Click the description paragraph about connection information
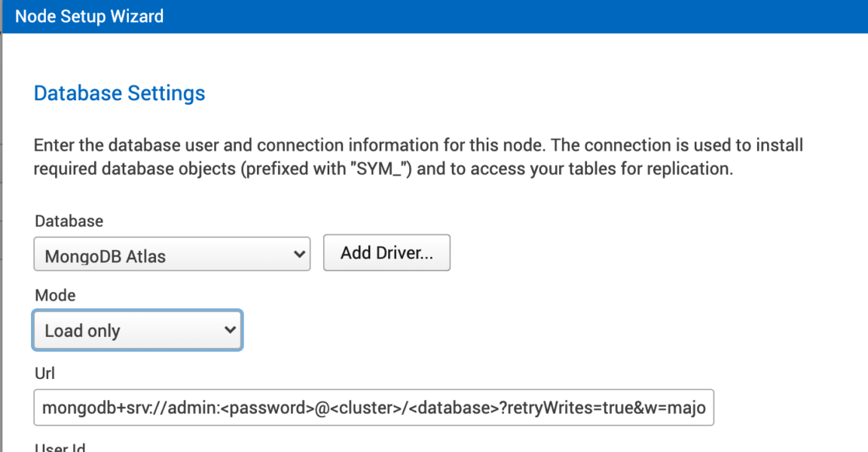The height and width of the screenshot is (452, 868). 418,157
